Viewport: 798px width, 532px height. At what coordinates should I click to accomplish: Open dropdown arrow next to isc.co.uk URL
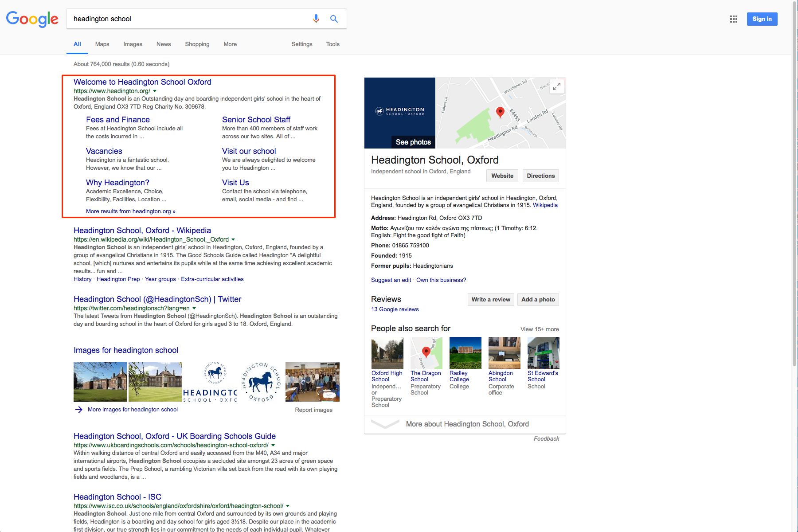(x=288, y=506)
